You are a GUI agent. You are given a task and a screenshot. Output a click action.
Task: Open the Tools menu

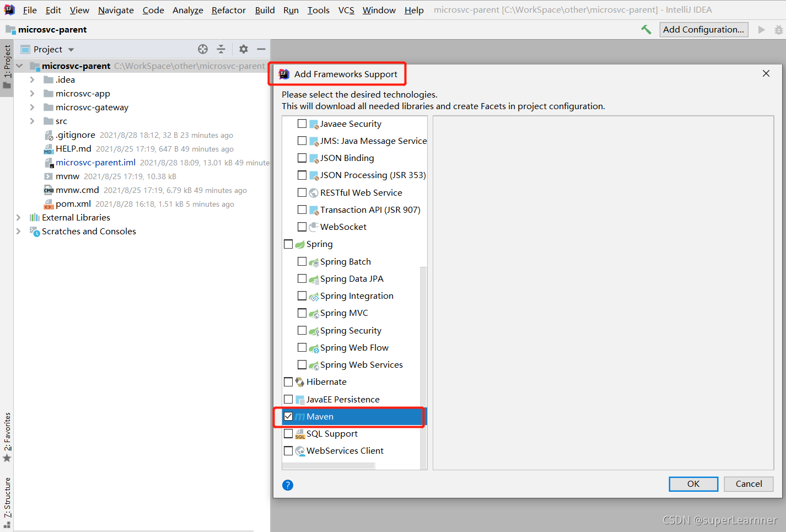(x=318, y=10)
